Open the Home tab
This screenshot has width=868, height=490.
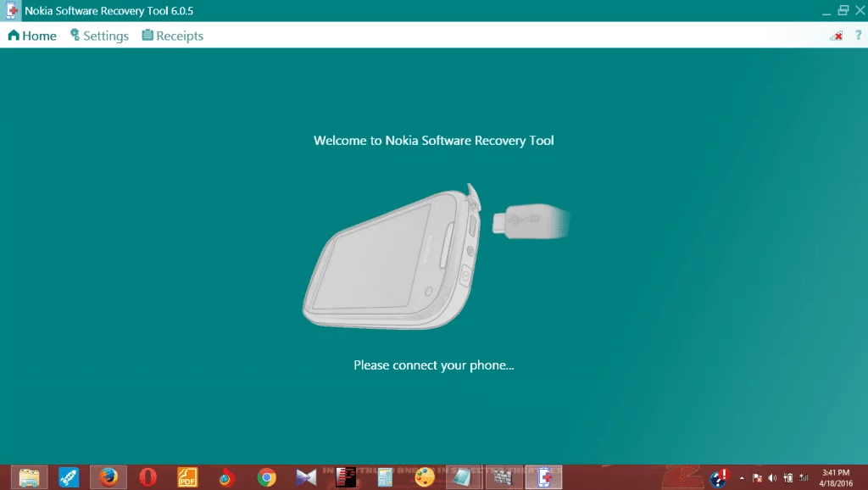32,36
